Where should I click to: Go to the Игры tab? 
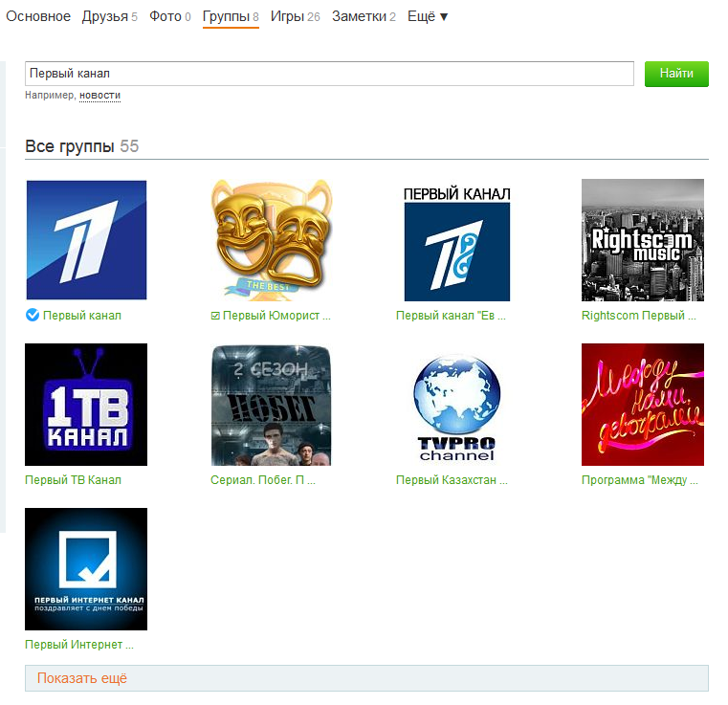click(296, 16)
